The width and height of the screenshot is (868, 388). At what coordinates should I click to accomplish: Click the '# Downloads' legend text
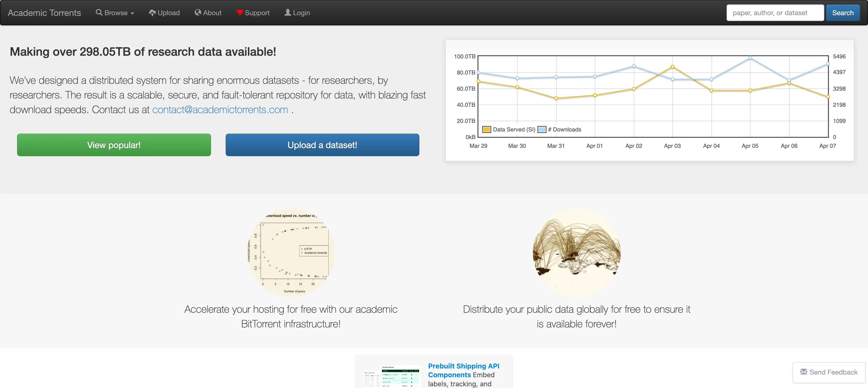pos(564,129)
